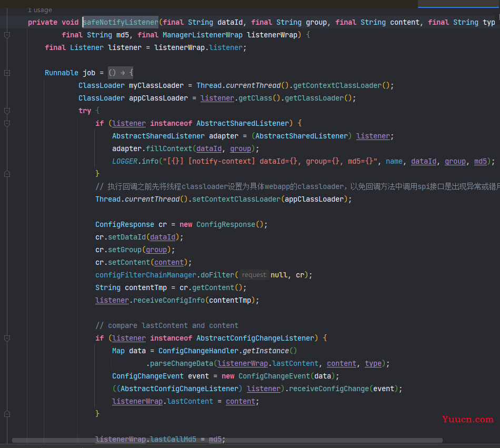
Task: Click the ConfigChangeHandler class name
Action: pos(198,351)
